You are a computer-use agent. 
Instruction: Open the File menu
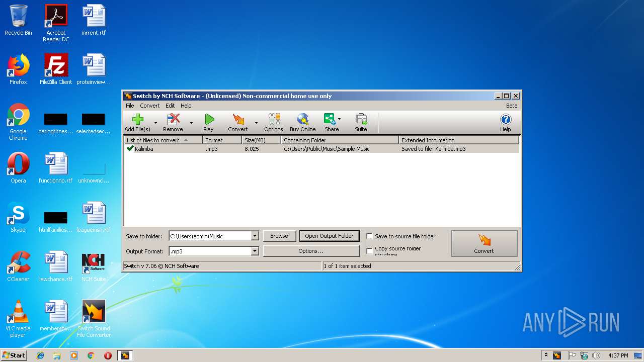point(130,106)
